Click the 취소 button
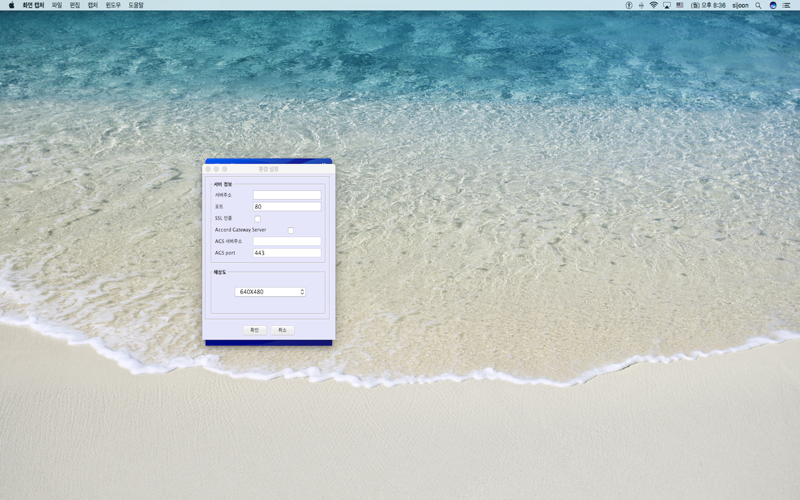Image resolution: width=800 pixels, height=500 pixels. (282, 330)
